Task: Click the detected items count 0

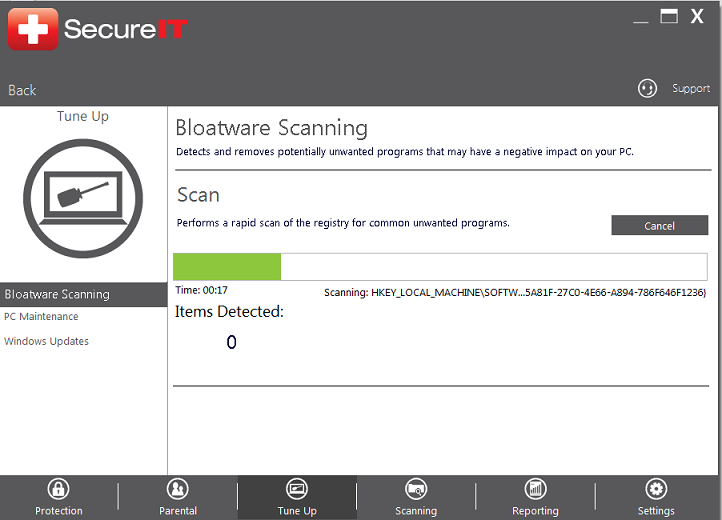Action: [x=232, y=342]
